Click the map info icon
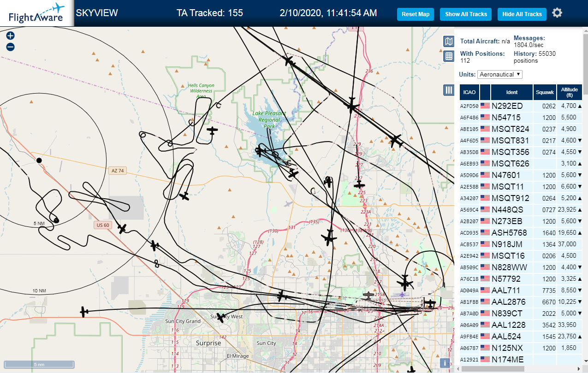This screenshot has width=588, height=373. (x=445, y=363)
